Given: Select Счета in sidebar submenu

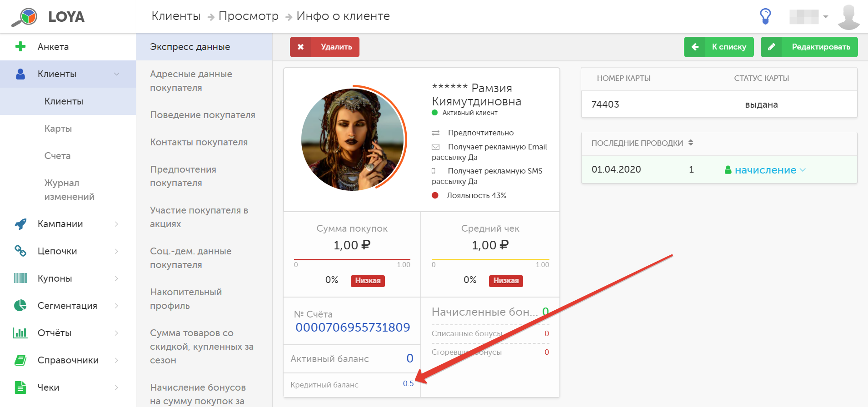Looking at the screenshot, I should tap(68, 156).
